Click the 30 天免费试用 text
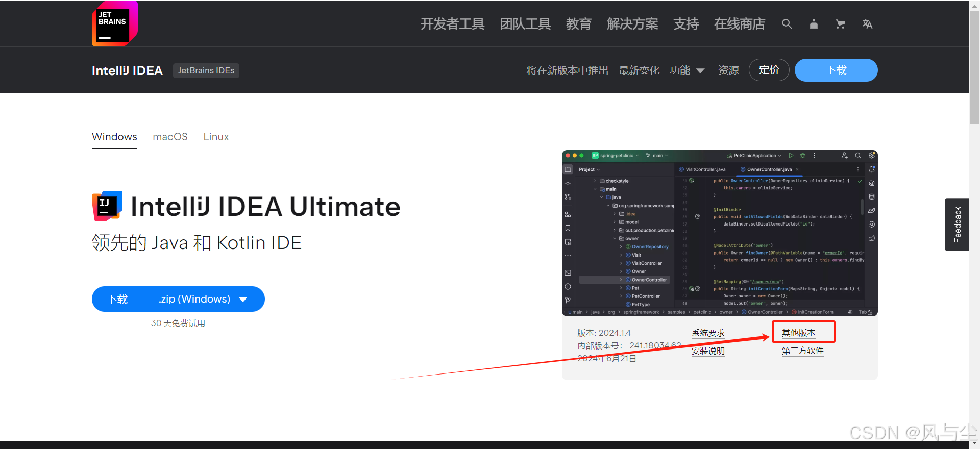This screenshot has height=449, width=980. 178,323
